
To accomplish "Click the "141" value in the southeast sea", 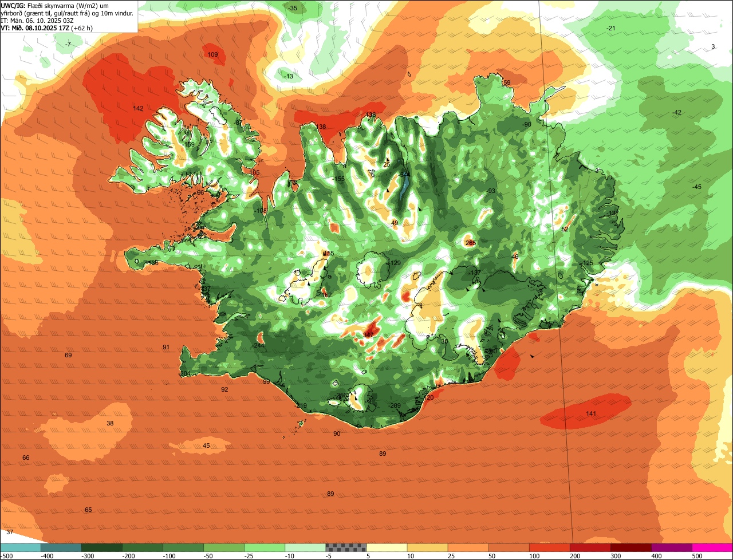I will pos(591,413).
